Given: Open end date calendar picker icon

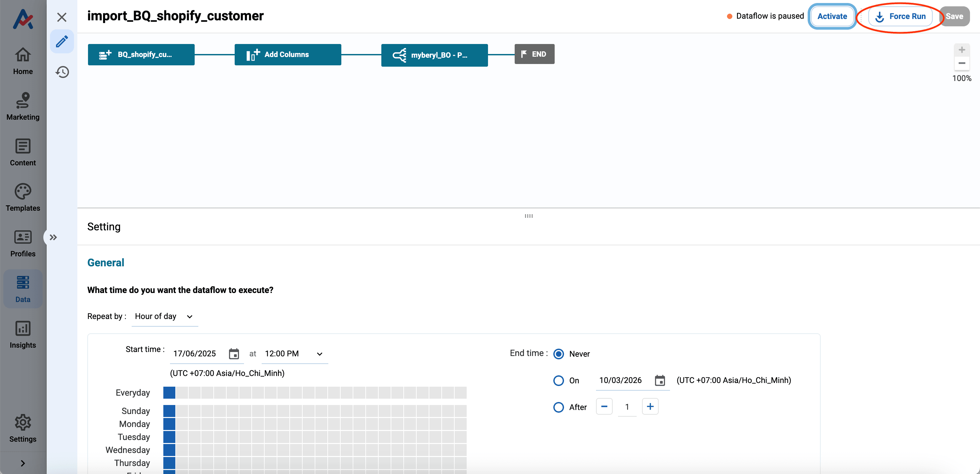Looking at the screenshot, I should tap(660, 380).
